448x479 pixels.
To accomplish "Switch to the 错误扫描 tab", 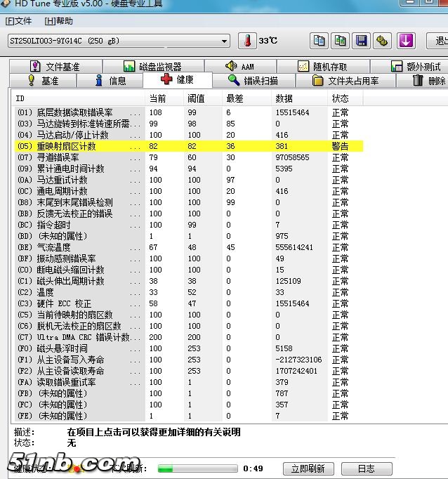I will click(253, 81).
